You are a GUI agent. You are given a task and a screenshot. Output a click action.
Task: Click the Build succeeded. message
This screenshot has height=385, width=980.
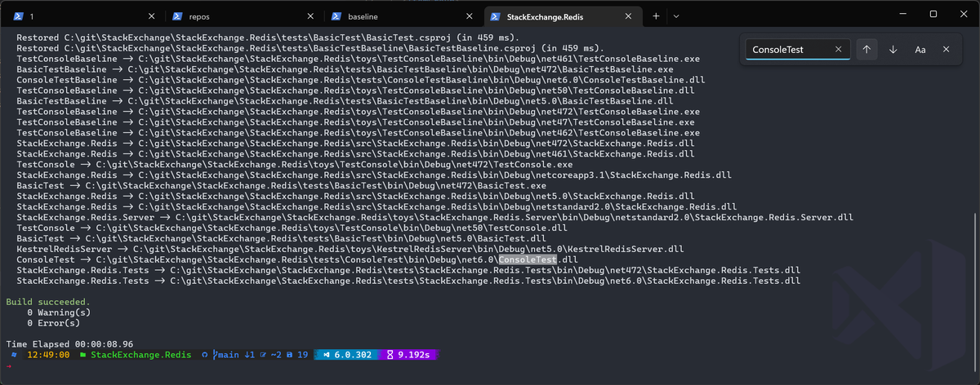pos(48,302)
